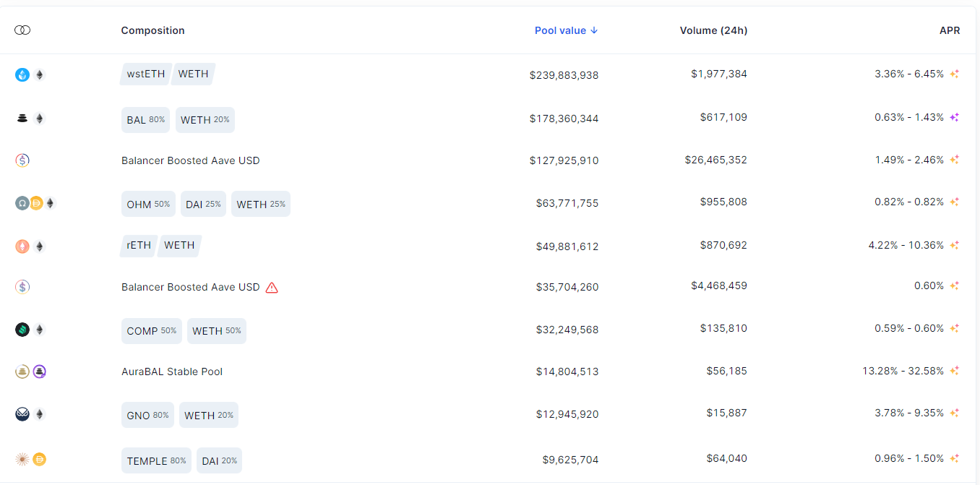Screen dimensions: 980x485
Task: Click the BAL token icon in BAL/WETH row
Action: pyautogui.click(x=22, y=119)
